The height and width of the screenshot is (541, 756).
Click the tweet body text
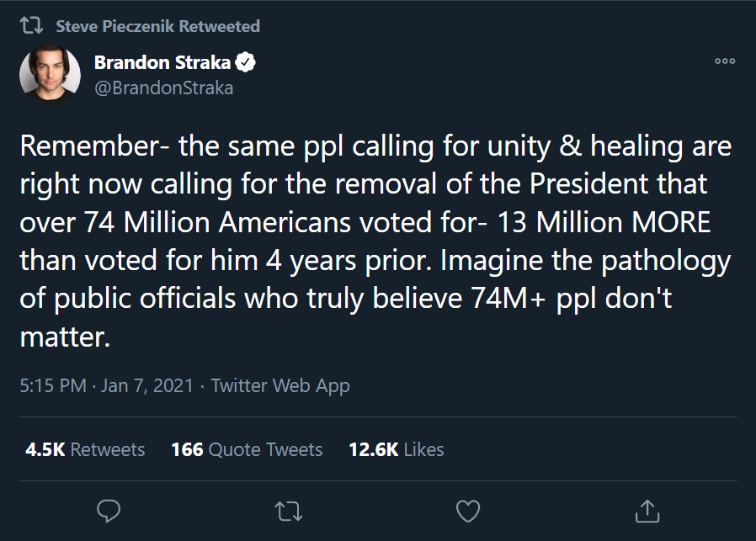376,241
